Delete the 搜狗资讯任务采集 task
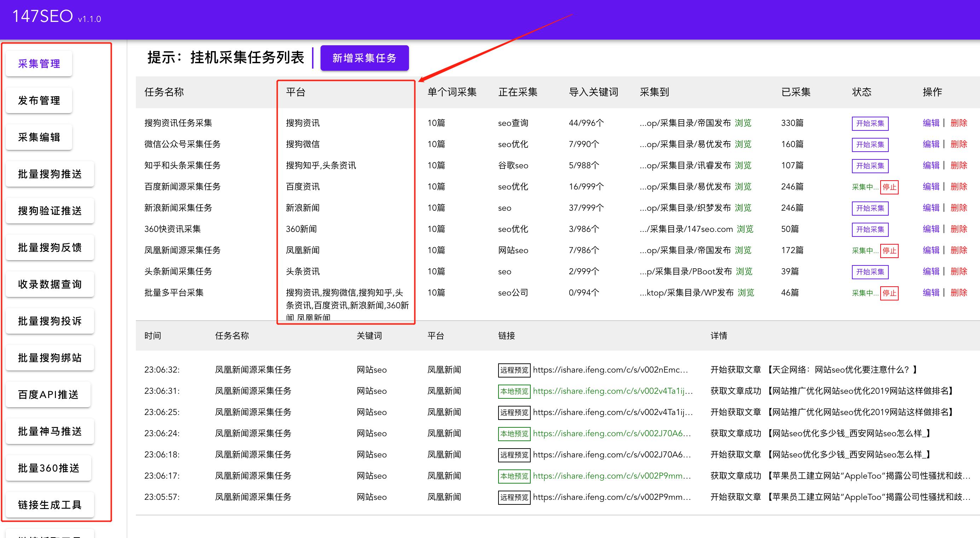This screenshot has height=538, width=980. [x=959, y=123]
